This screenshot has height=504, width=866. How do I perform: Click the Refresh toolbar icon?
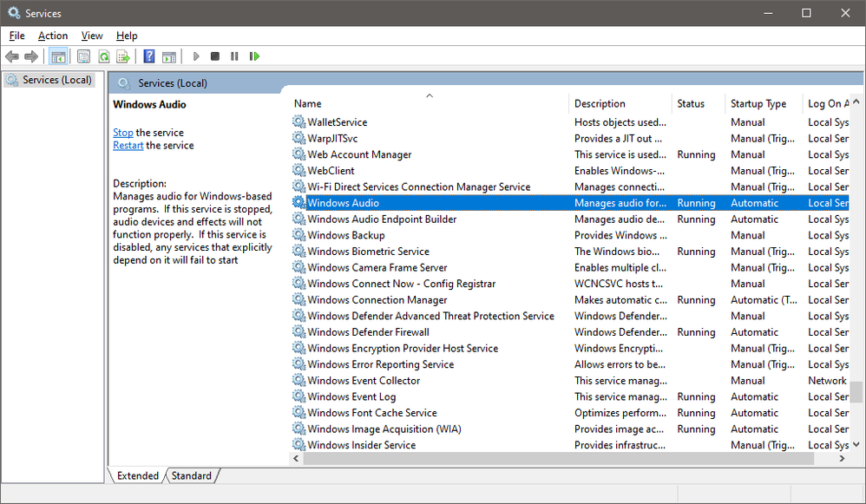[x=104, y=56]
